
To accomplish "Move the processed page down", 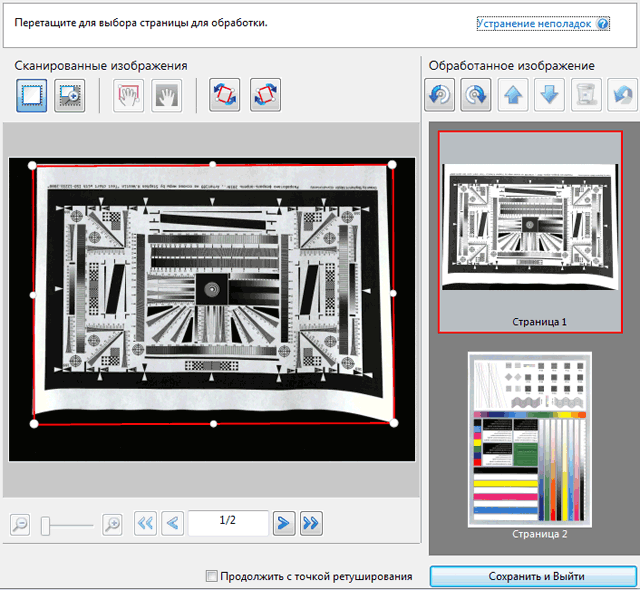I will [548, 96].
